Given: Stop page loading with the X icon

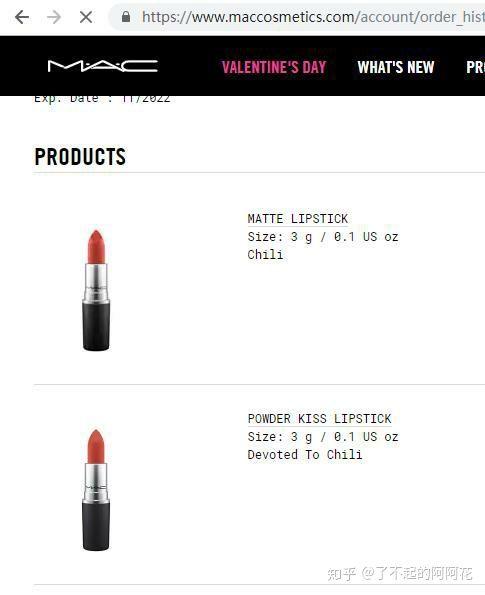Looking at the screenshot, I should [x=86, y=17].
